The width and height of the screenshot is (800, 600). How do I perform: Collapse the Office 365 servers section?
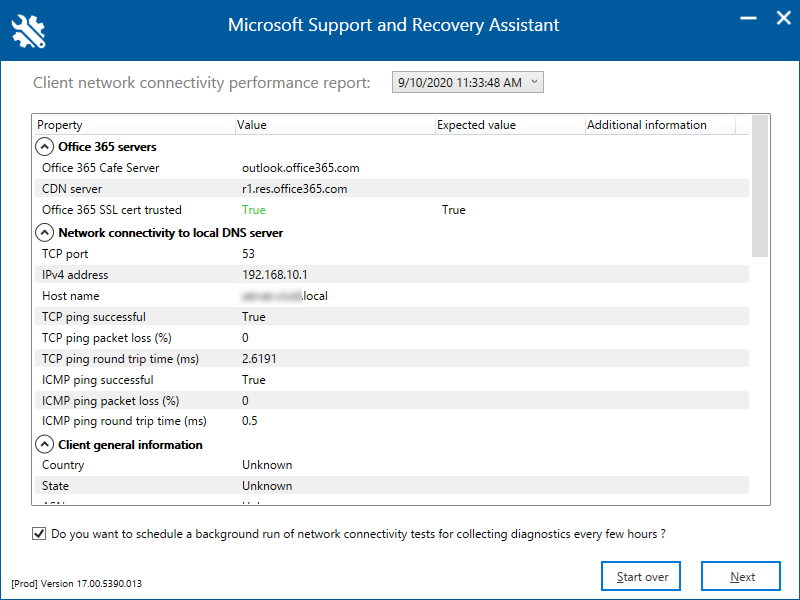point(44,147)
